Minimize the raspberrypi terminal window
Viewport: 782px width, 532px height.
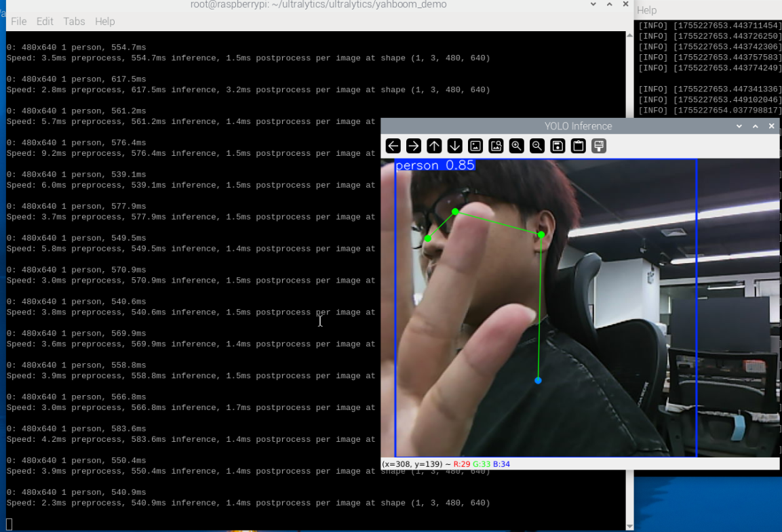click(x=593, y=4)
